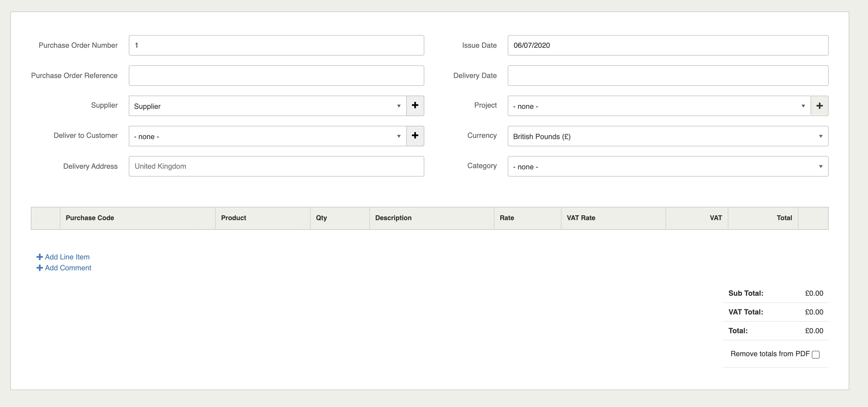The image size is (868, 407).
Task: Click Add Comment link
Action: [x=68, y=268]
